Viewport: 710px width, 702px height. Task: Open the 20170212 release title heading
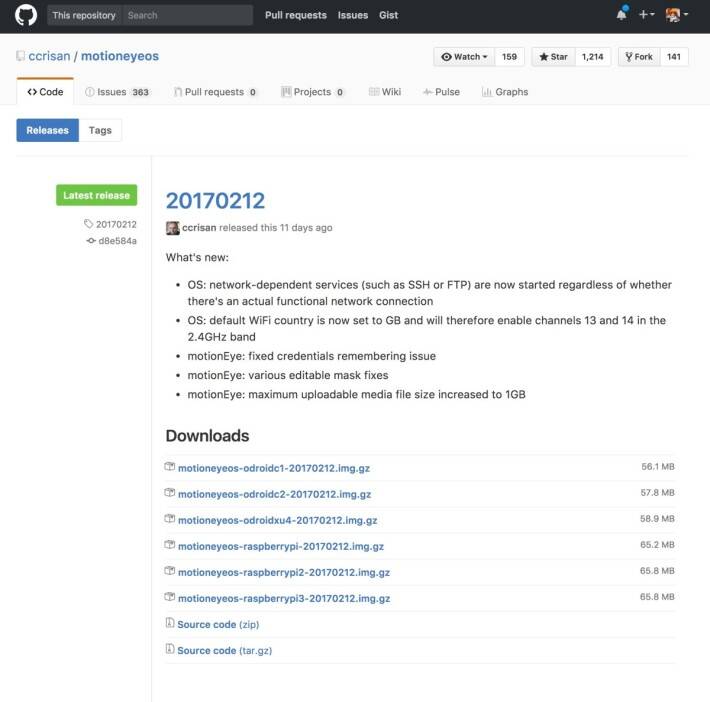point(215,201)
